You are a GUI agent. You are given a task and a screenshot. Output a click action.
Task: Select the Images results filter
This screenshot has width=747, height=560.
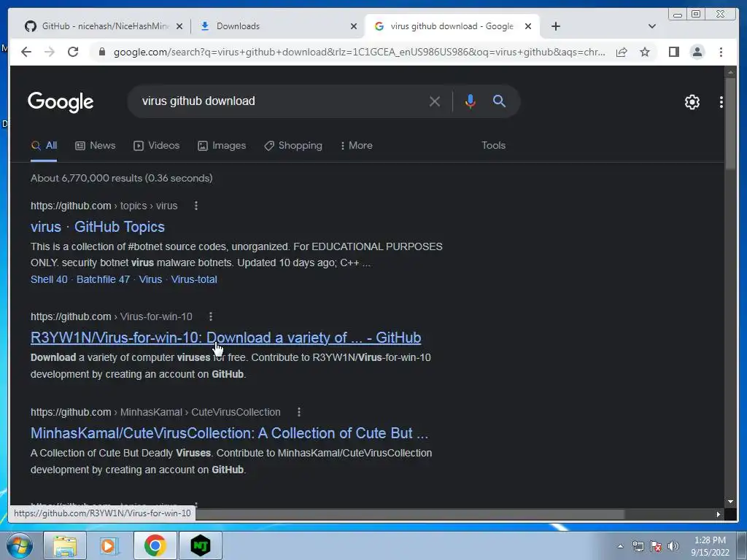[x=222, y=146]
